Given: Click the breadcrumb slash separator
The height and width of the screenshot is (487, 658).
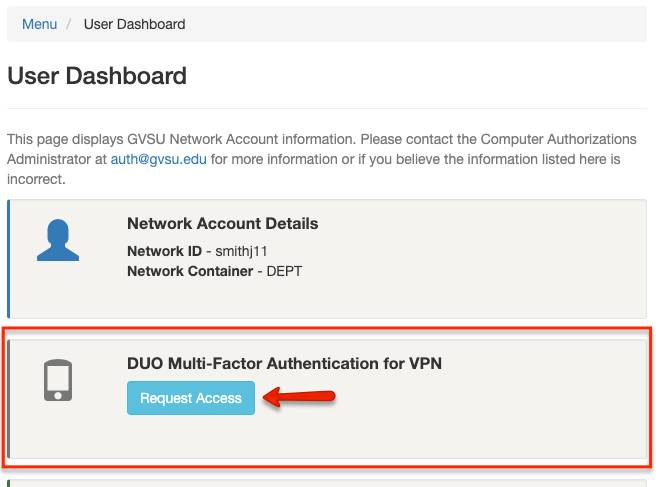Looking at the screenshot, I should pos(70,24).
